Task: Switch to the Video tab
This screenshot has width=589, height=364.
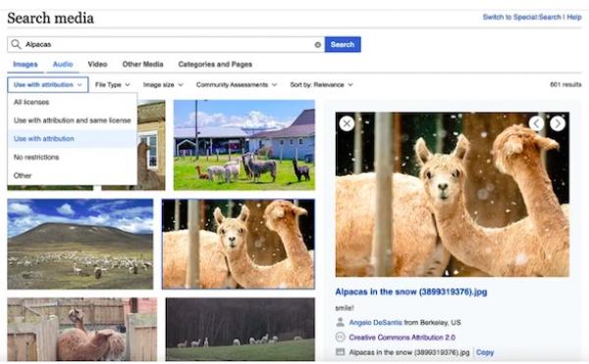Action: pyautogui.click(x=97, y=64)
